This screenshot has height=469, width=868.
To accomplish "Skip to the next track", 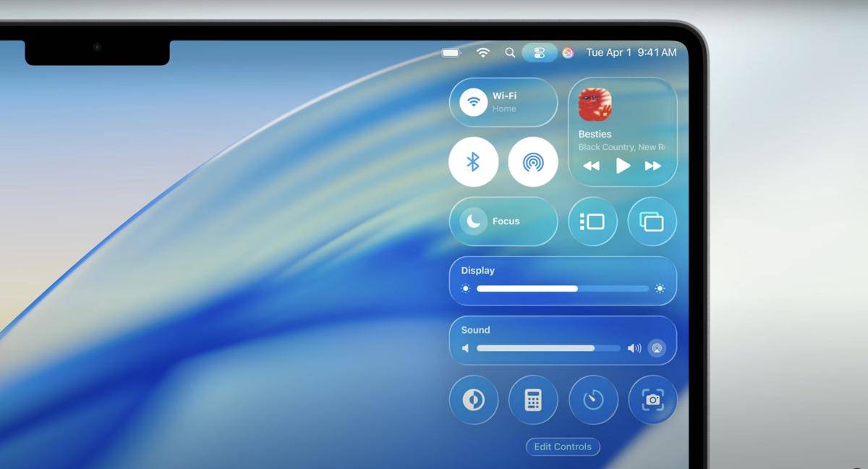I will (x=653, y=166).
